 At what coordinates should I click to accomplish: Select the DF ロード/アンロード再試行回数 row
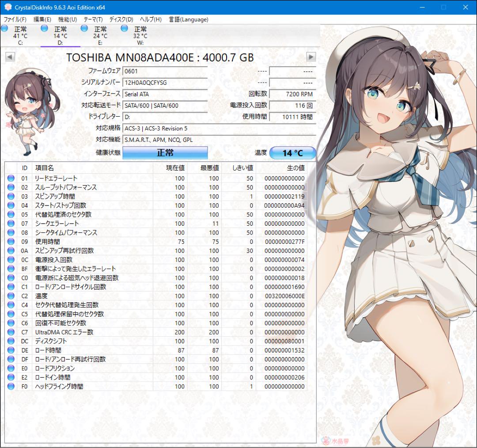[x=156, y=359]
